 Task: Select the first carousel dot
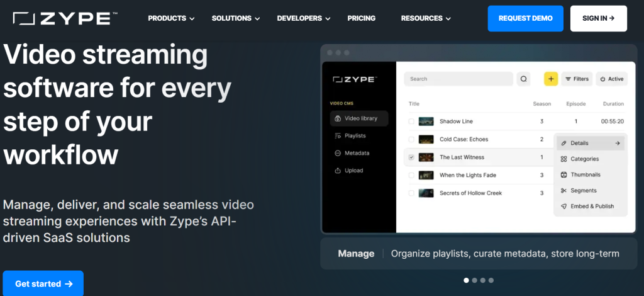tap(466, 280)
